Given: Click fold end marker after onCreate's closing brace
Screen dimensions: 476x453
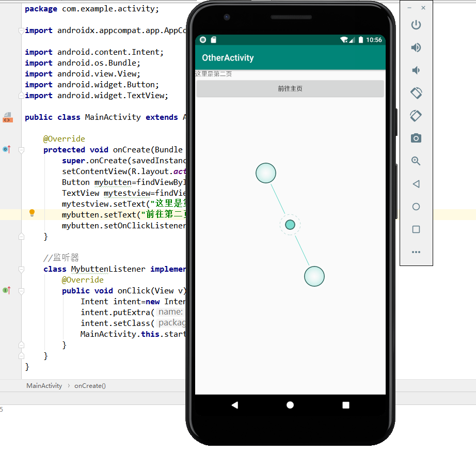Looking at the screenshot, I should [21, 237].
